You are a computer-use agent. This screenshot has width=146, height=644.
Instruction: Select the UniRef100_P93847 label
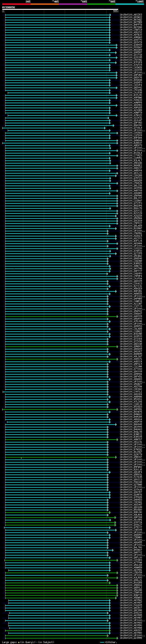point(131,48)
